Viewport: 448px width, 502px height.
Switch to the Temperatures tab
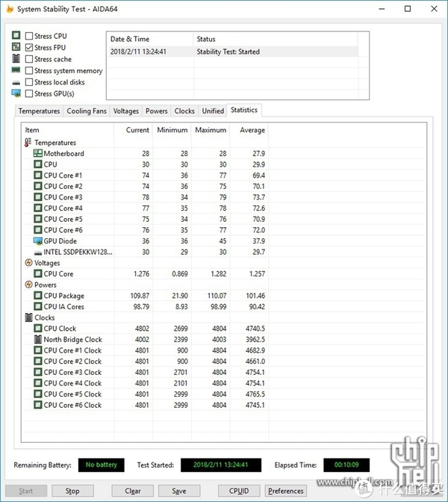click(39, 111)
